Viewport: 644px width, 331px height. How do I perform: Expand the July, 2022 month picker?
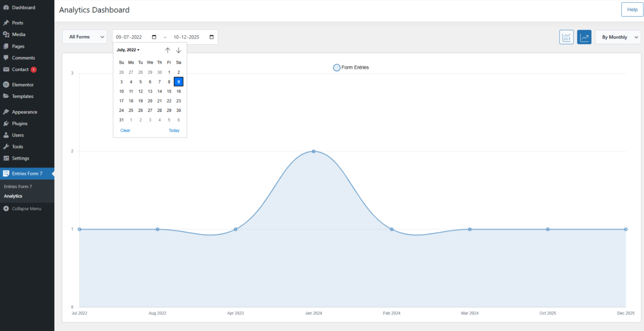point(128,50)
